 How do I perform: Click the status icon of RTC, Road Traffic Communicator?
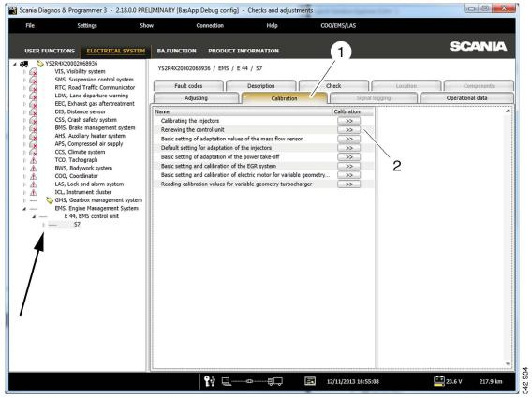[34, 88]
